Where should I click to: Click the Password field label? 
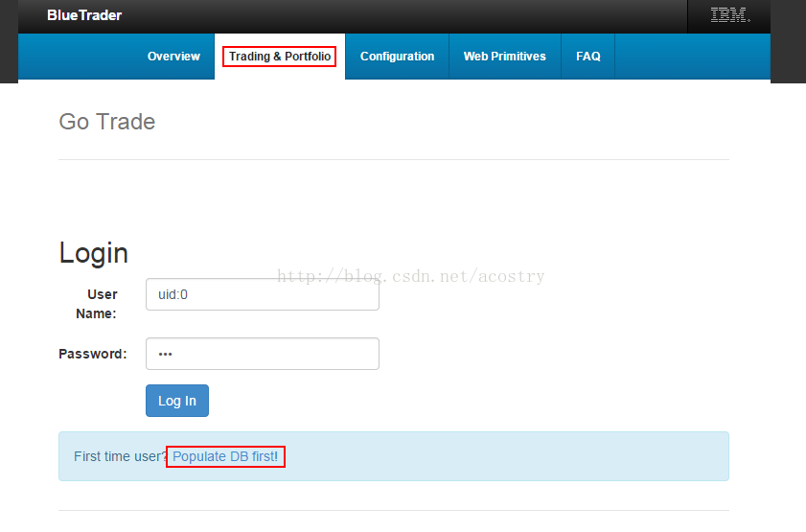point(92,354)
